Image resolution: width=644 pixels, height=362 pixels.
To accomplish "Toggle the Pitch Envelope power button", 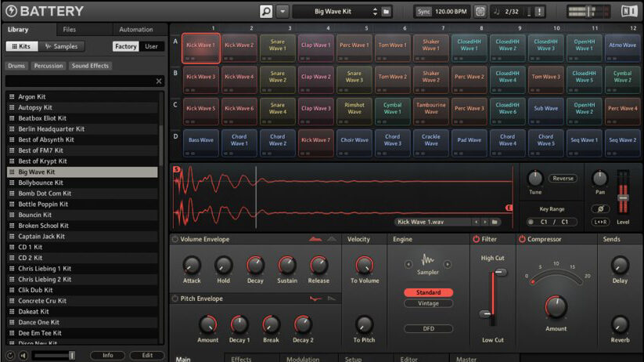I will pyautogui.click(x=175, y=299).
